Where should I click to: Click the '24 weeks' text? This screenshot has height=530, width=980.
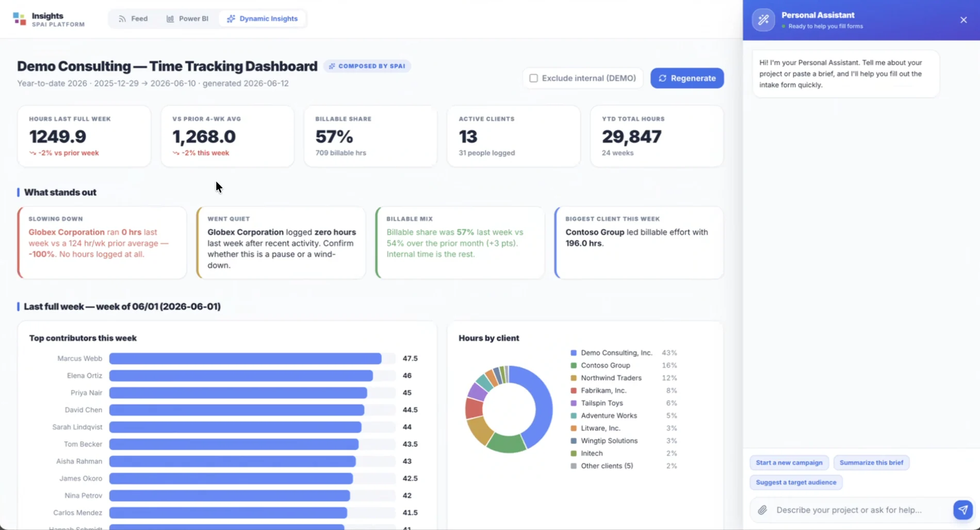(x=618, y=153)
